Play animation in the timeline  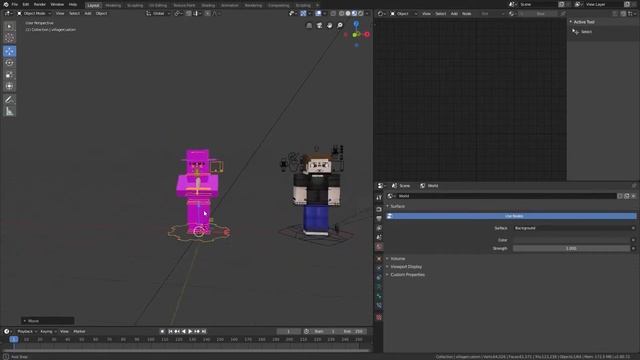pos(190,331)
